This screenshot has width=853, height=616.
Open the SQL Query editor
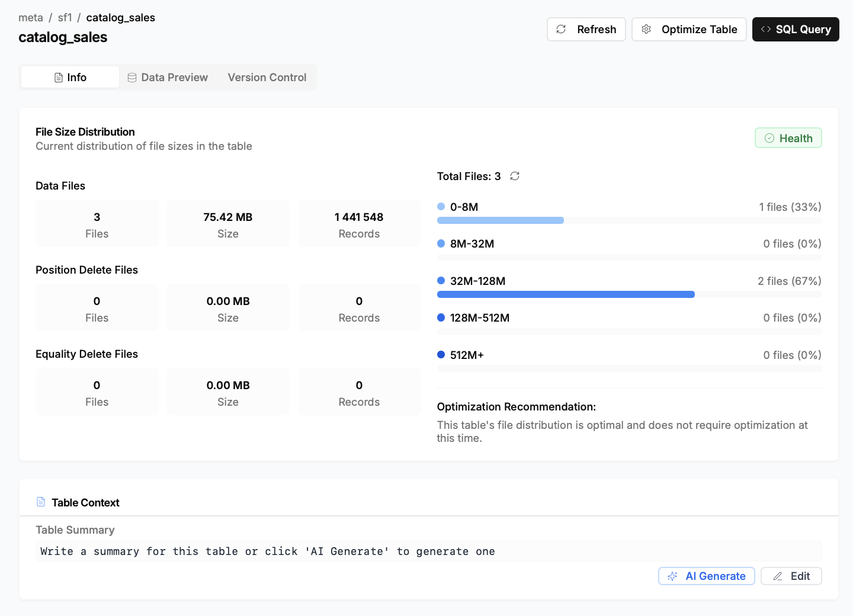[796, 29]
